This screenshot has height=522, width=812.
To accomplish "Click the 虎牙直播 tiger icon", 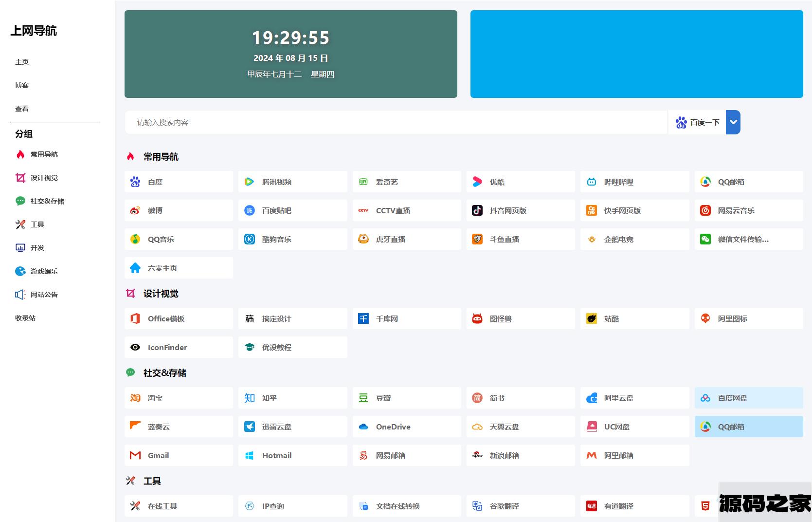I will click(x=363, y=239).
